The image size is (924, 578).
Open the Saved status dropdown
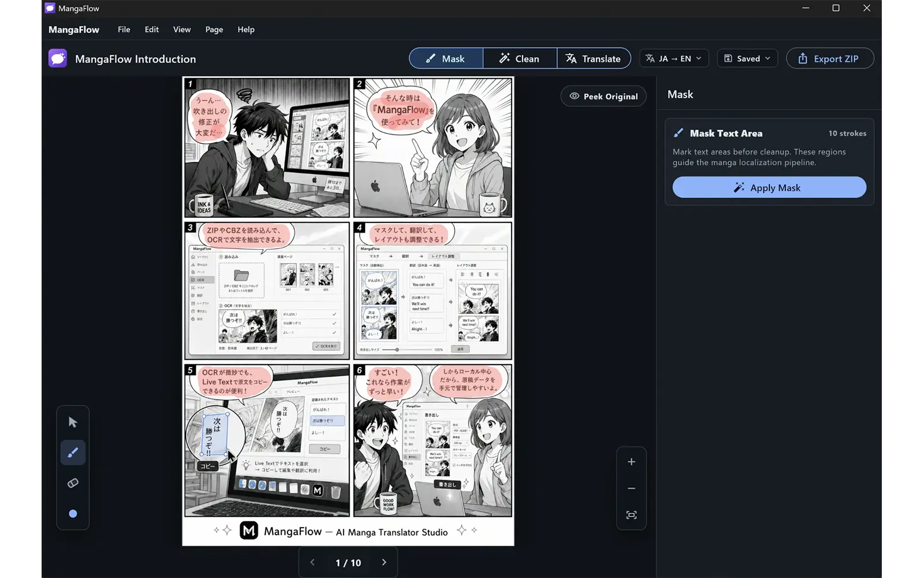click(x=748, y=58)
